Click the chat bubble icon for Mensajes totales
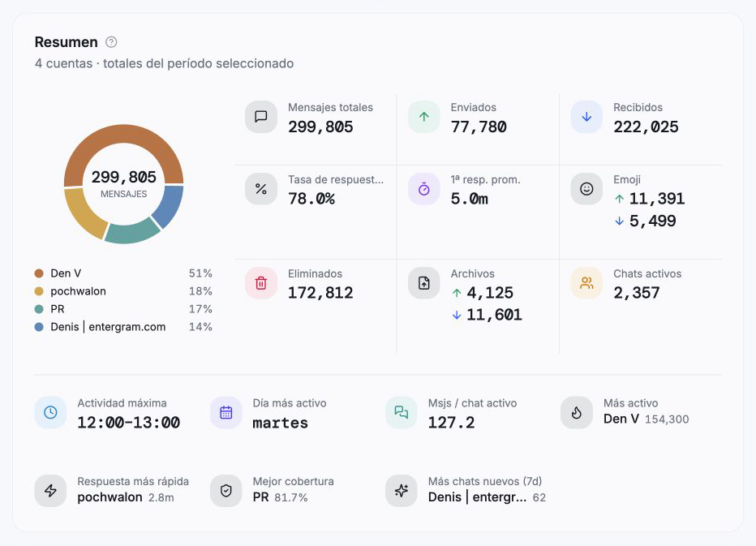This screenshot has height=546, width=756. (x=261, y=117)
